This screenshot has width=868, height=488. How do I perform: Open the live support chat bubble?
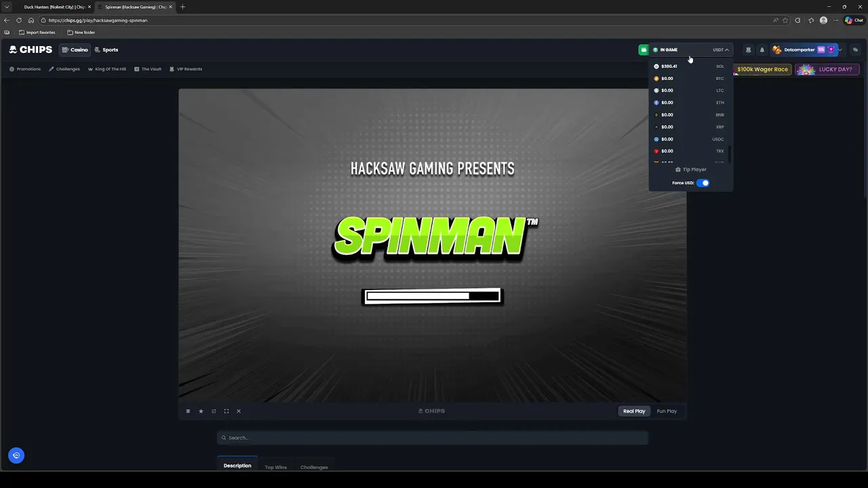click(16, 455)
